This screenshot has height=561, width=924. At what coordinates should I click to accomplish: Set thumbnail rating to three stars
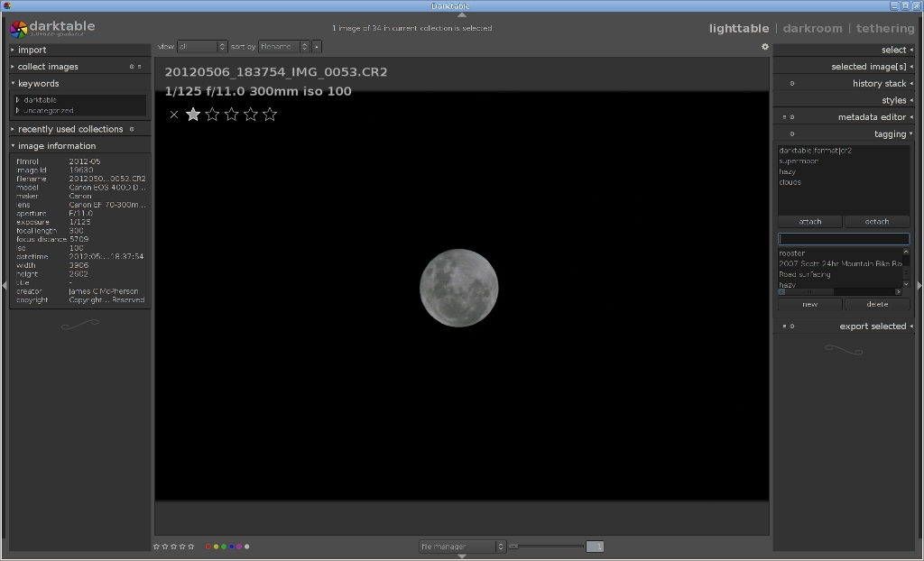click(232, 115)
